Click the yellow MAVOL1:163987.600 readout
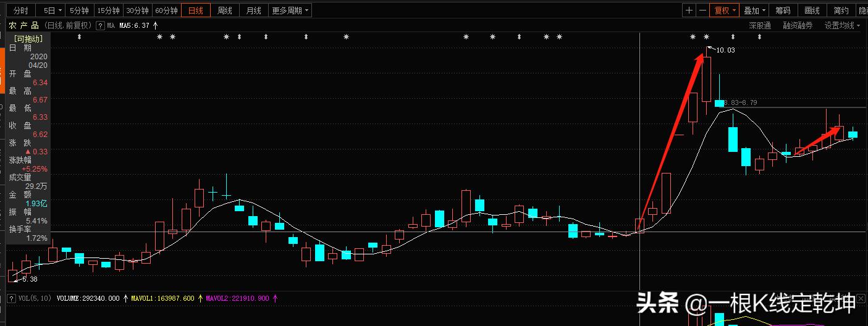 (162, 298)
